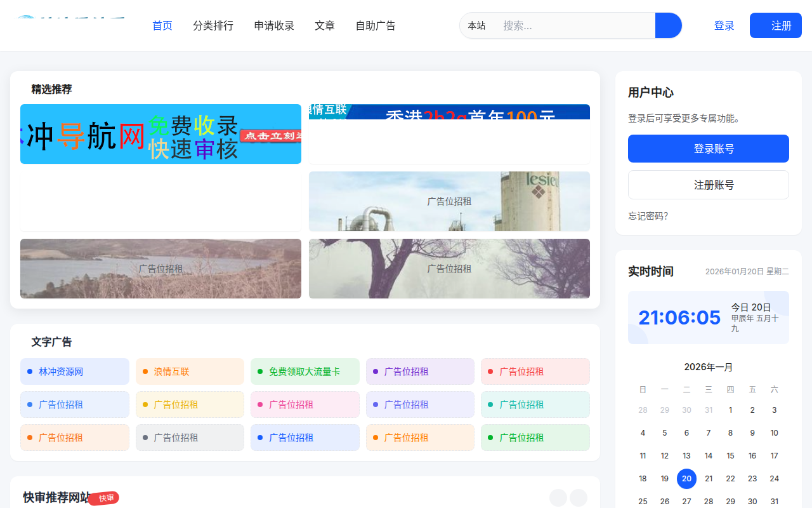This screenshot has height=508, width=812.
Task: Click the 登录账号 button in 用户中心
Action: 708,148
